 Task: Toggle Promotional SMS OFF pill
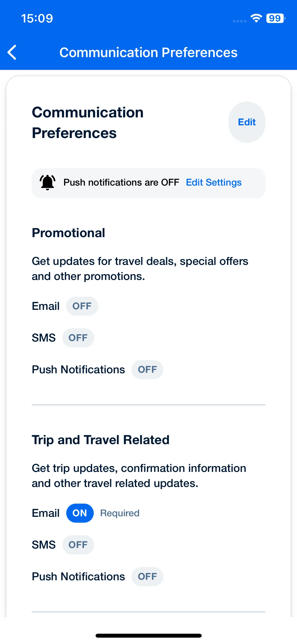click(x=78, y=338)
